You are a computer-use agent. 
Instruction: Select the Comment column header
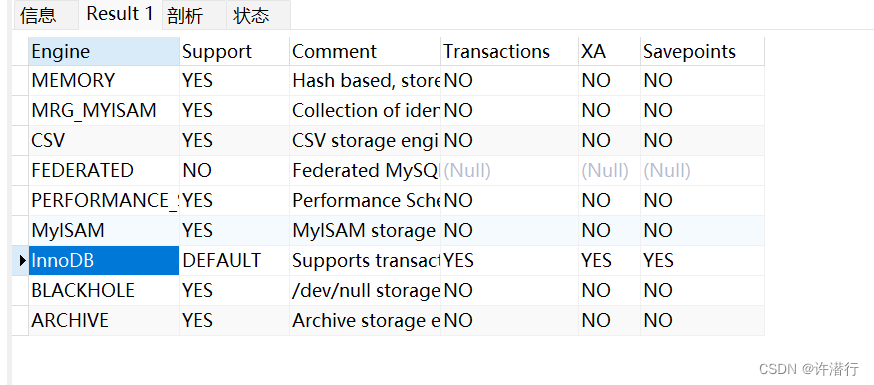pyautogui.click(x=365, y=52)
